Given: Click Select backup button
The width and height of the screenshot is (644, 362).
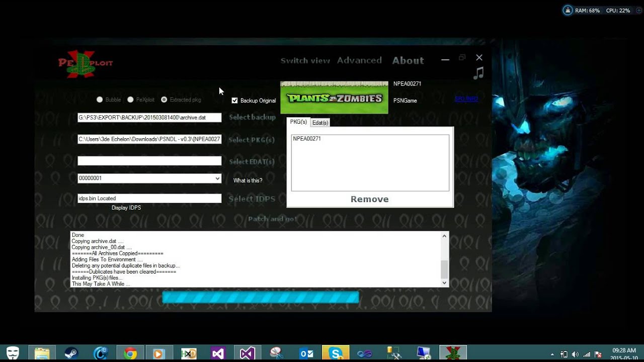Looking at the screenshot, I should 252,117.
